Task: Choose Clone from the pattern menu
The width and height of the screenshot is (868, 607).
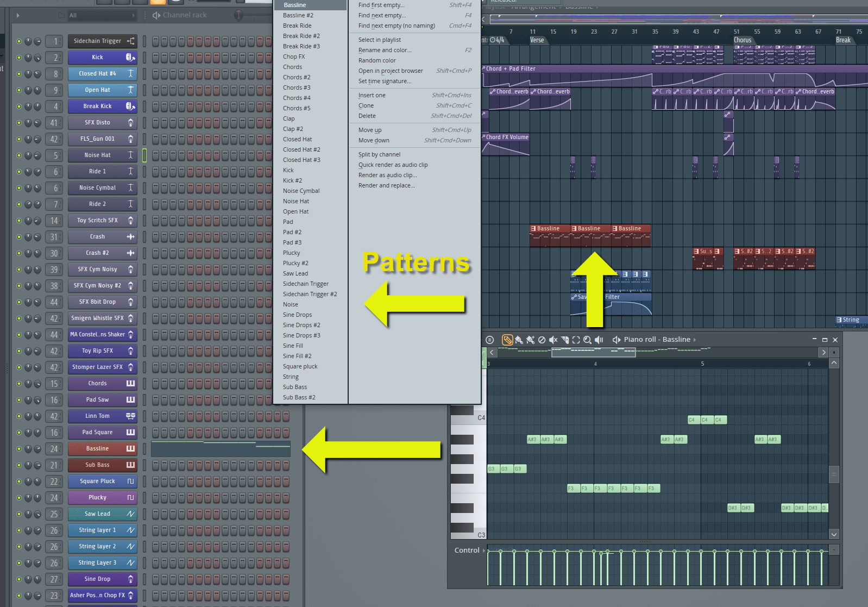Action: 366,105
